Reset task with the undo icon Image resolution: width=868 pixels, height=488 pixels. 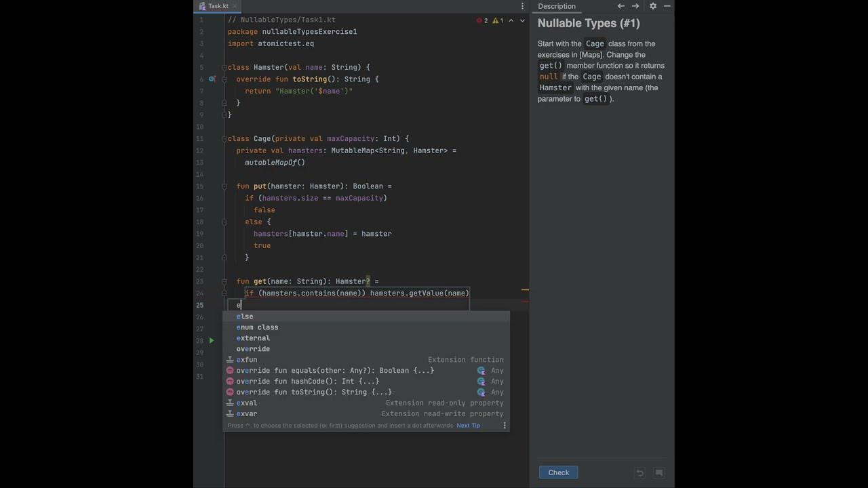pyautogui.click(x=639, y=472)
